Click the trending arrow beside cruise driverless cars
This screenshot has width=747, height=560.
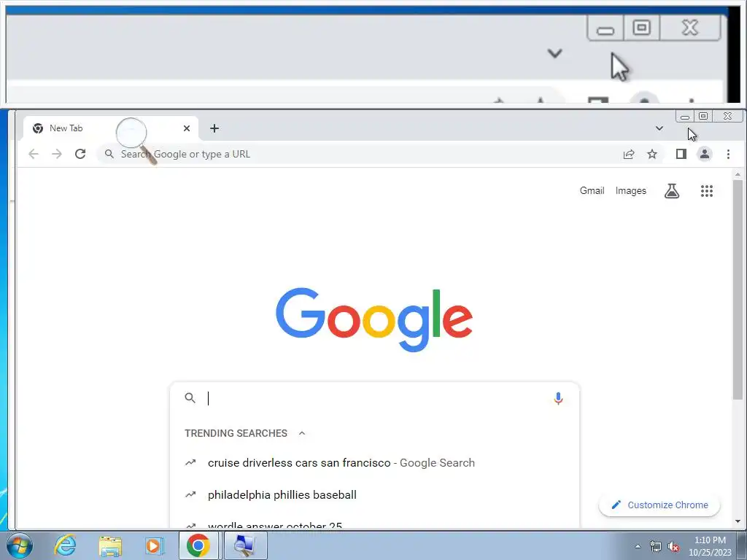pyautogui.click(x=190, y=462)
